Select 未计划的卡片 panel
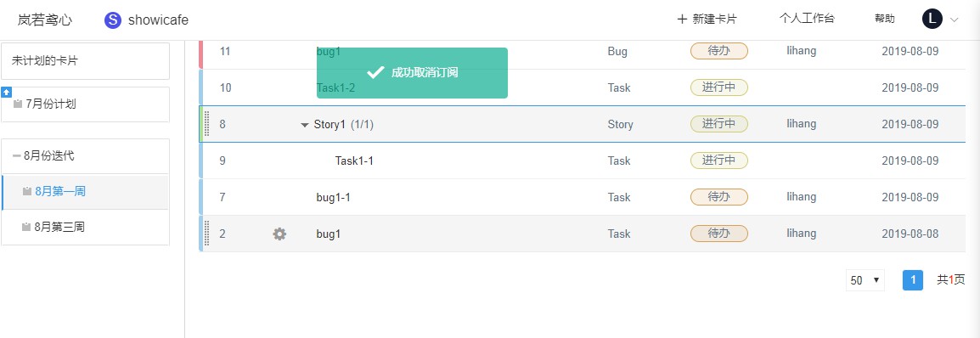Viewport: 980px width, 338px height. (85, 61)
